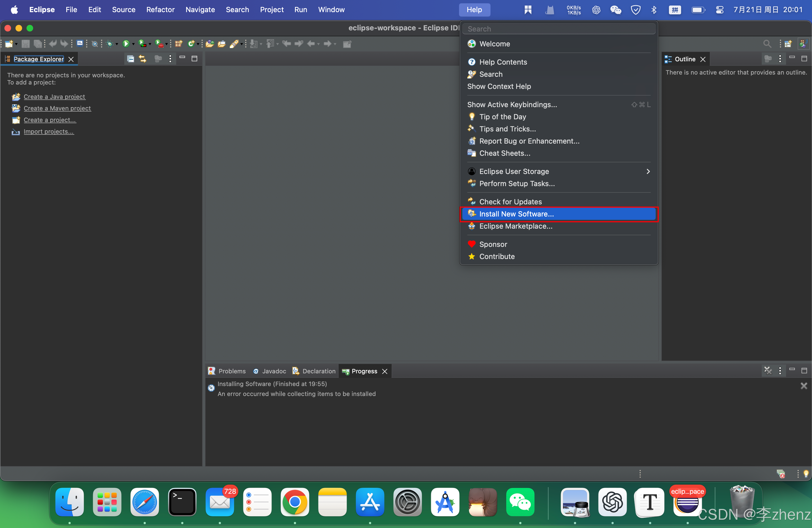The image size is (812, 528).
Task: Open the Package Explorer view menu dots
Action: point(170,59)
